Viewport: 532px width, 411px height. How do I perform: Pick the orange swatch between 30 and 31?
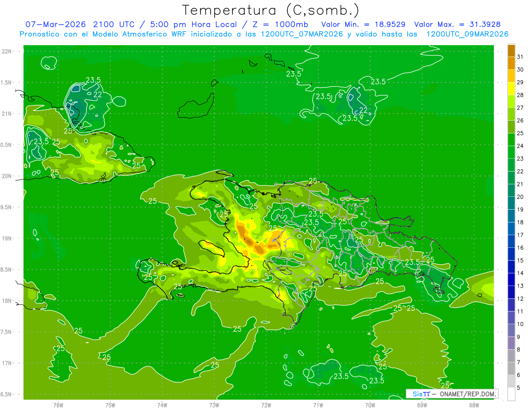[511, 63]
